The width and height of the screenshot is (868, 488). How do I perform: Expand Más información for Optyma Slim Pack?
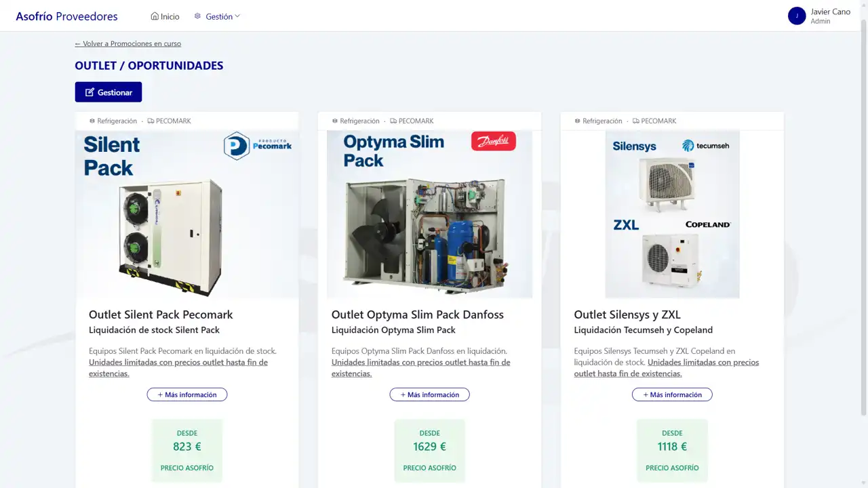[430, 394]
